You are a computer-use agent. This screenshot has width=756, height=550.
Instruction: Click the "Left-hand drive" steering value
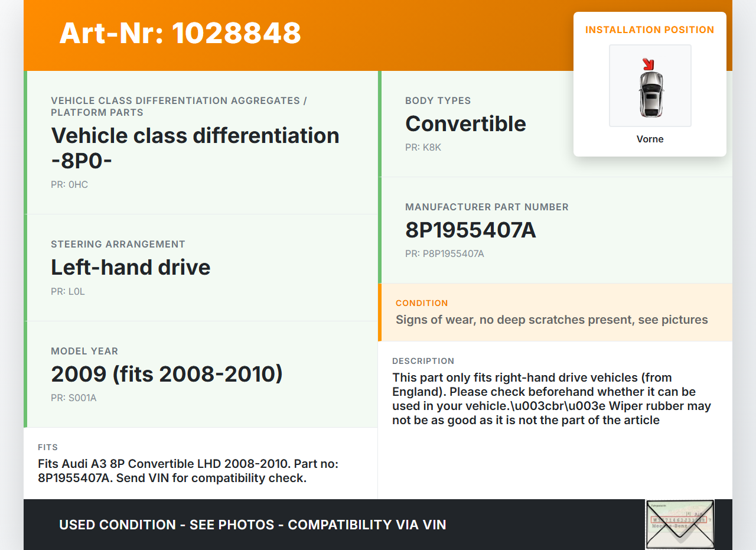[x=131, y=267]
